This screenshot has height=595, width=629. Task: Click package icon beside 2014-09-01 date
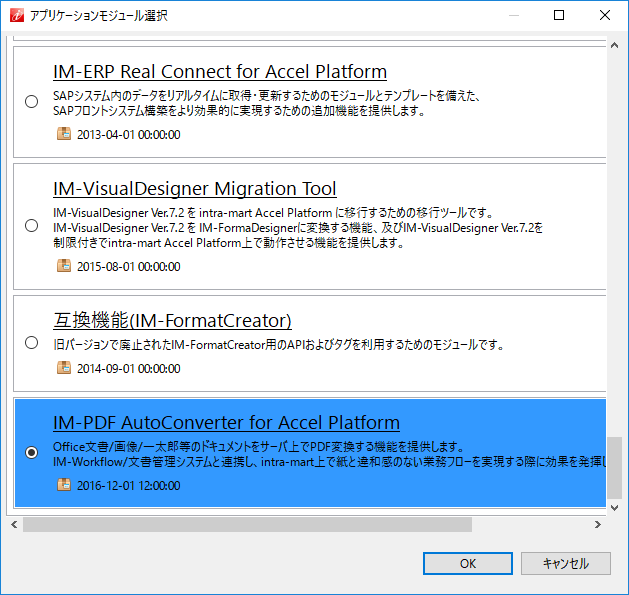pos(64,368)
